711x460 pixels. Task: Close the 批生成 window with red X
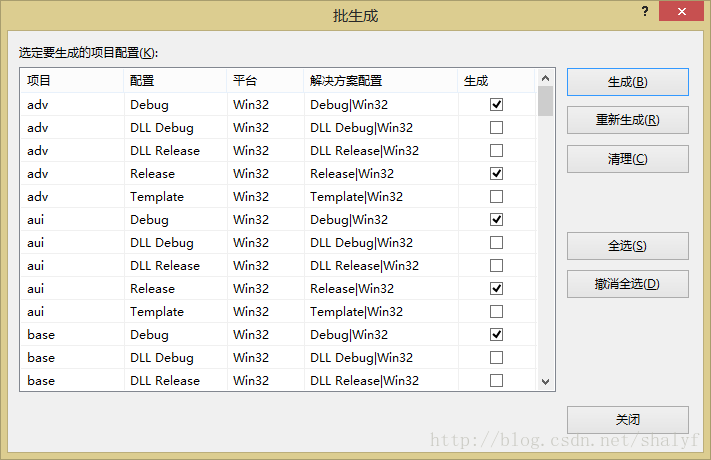681,11
